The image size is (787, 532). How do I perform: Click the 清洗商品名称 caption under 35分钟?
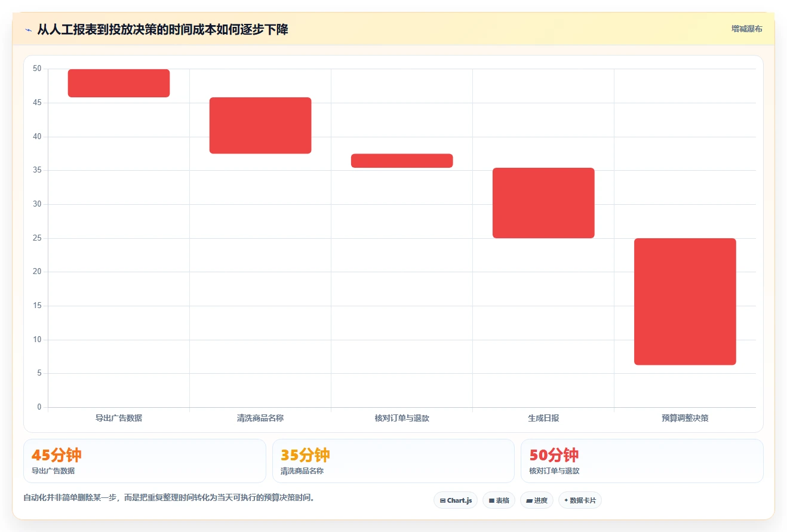[302, 471]
